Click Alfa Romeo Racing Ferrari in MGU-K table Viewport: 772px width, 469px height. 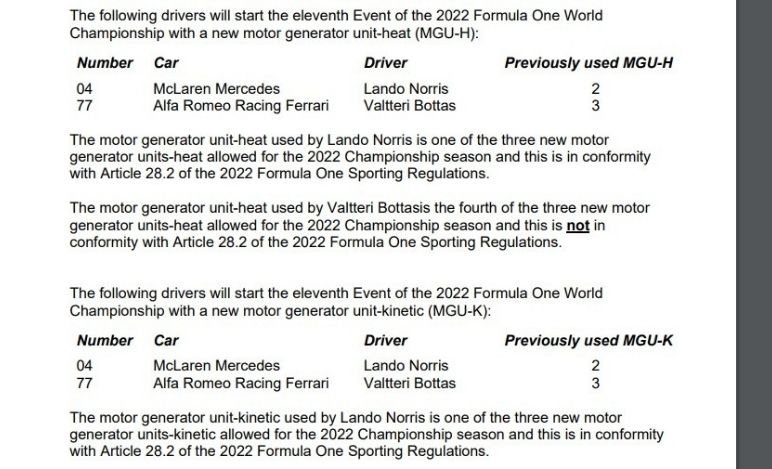pyautogui.click(x=241, y=383)
